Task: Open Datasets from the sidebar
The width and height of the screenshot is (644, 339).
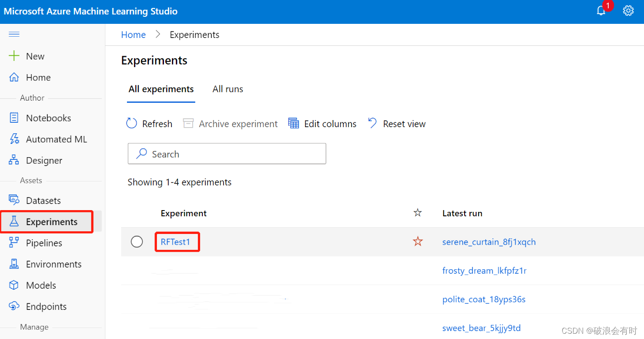Action: point(43,200)
